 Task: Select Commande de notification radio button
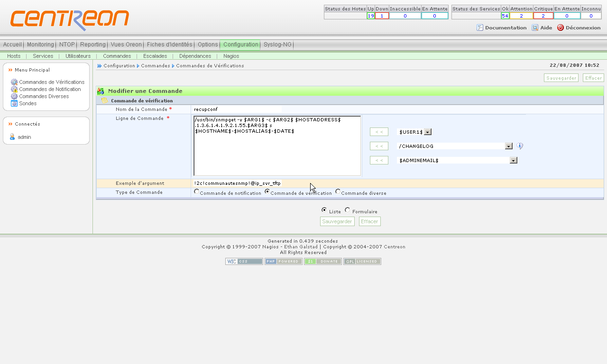[x=197, y=191]
